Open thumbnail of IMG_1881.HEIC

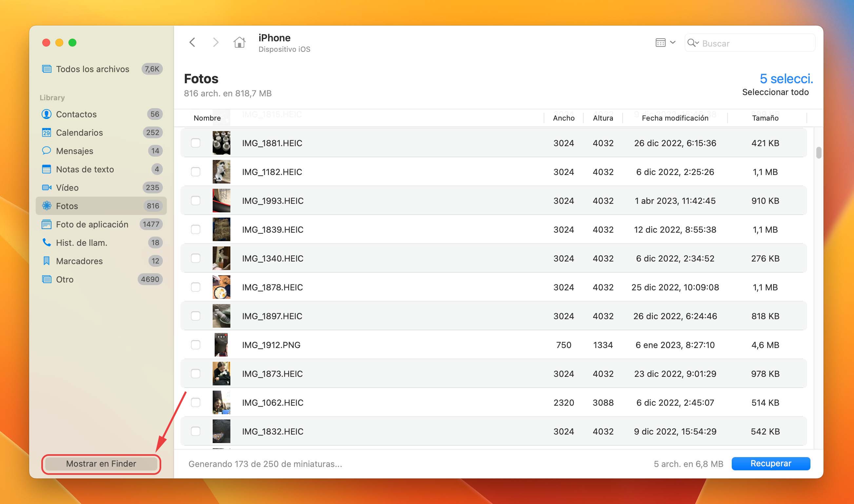click(222, 143)
